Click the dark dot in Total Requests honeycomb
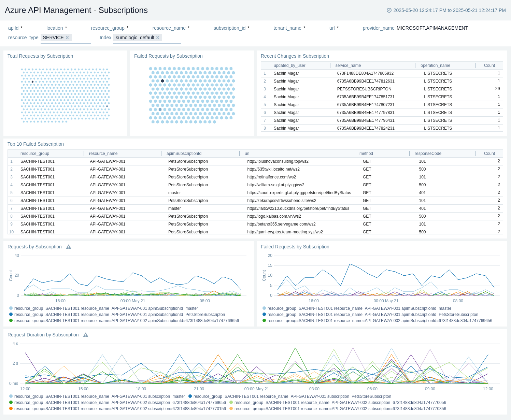Viewport: 511px width, 420px height. tap(32, 82)
